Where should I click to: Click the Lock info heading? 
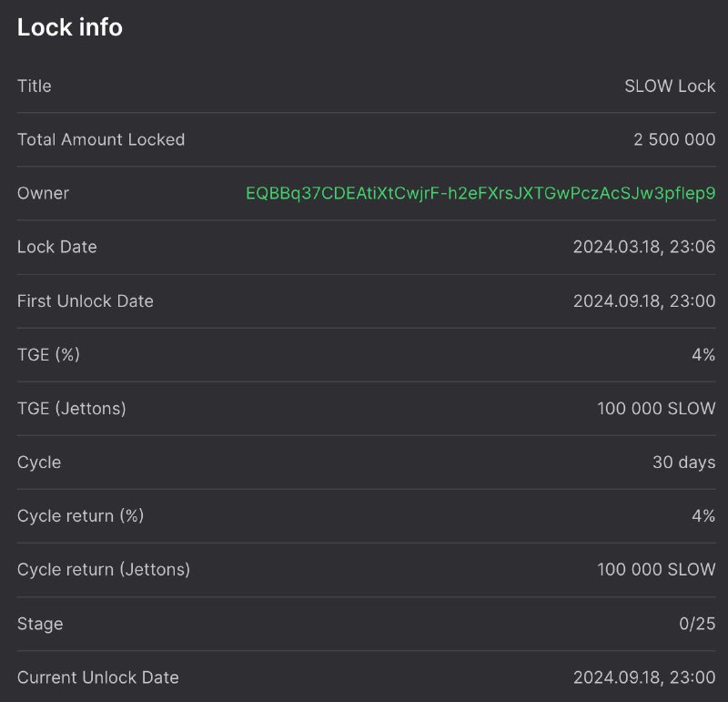pos(70,27)
